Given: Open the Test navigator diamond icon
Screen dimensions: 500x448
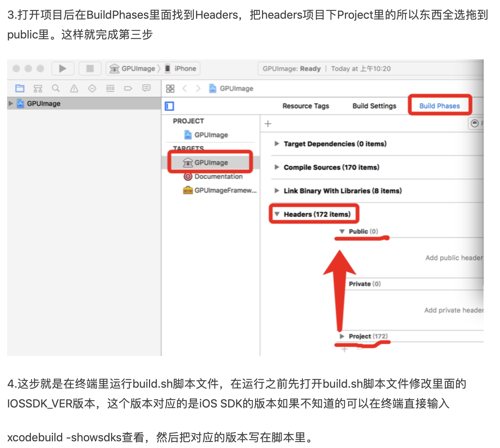Looking at the screenshot, I should click(92, 88).
